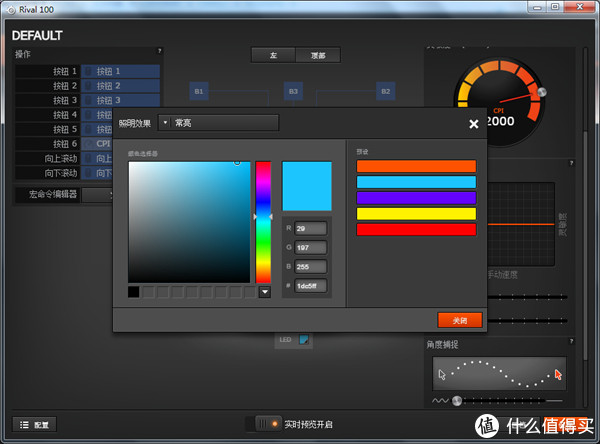Select the 按钮 2 action mapping
600x444 pixels.
tap(120, 86)
